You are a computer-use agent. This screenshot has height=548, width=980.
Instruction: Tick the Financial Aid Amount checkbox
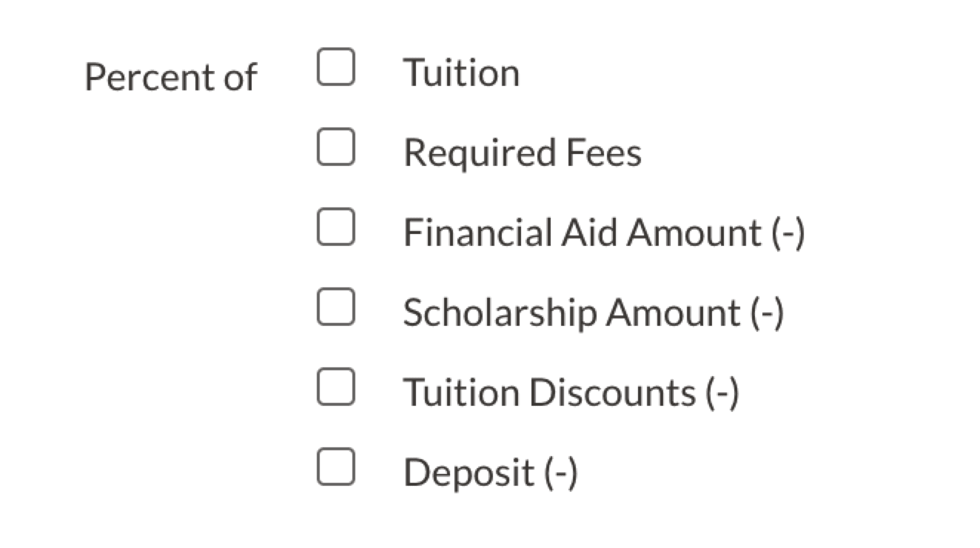(335, 227)
